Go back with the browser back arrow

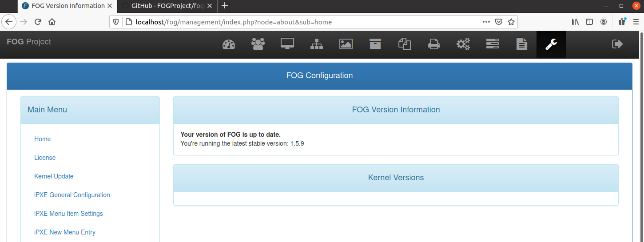10,22
